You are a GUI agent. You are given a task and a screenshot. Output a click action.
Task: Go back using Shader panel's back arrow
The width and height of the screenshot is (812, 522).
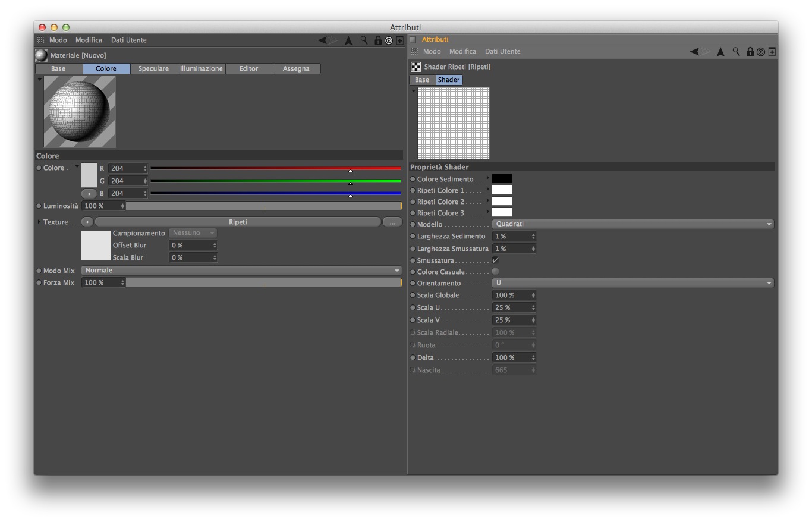point(694,52)
